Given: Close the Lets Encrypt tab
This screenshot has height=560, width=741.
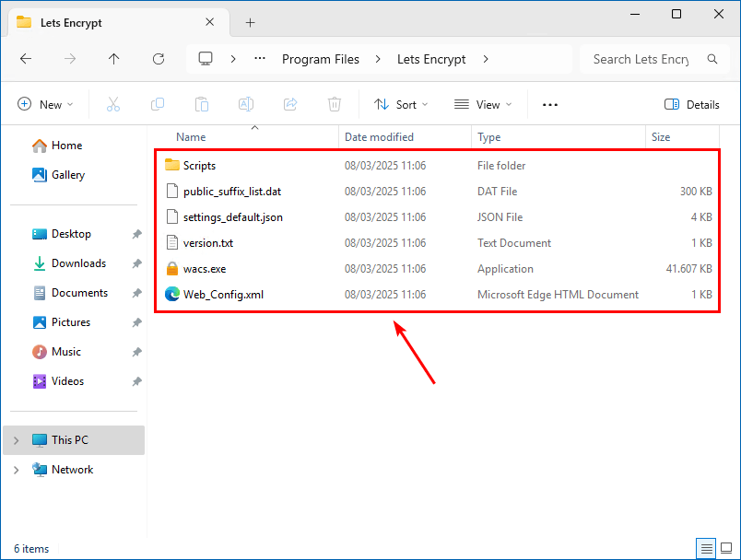Looking at the screenshot, I should pyautogui.click(x=210, y=22).
